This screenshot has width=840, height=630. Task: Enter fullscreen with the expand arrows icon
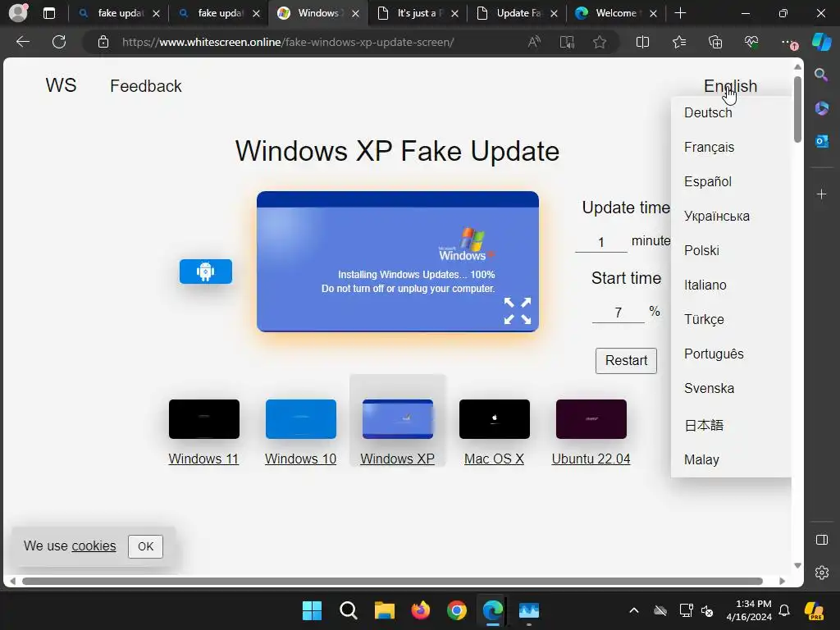coord(518,311)
